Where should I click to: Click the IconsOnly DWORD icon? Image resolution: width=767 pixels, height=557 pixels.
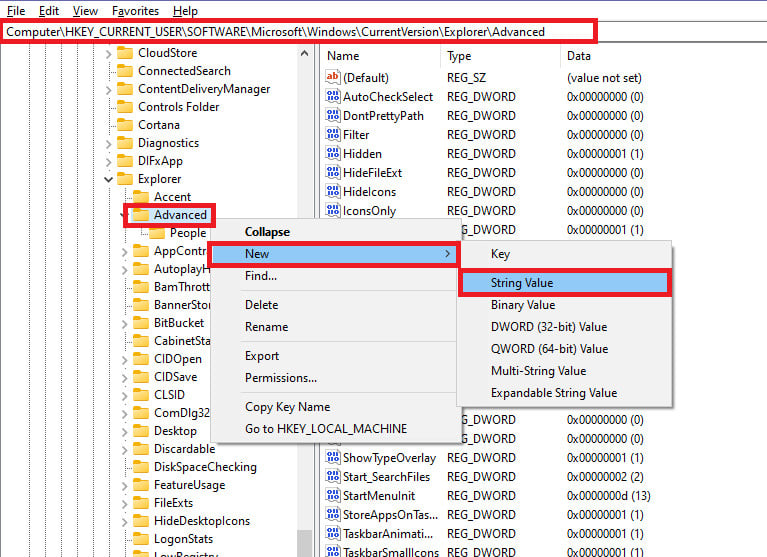click(x=333, y=211)
